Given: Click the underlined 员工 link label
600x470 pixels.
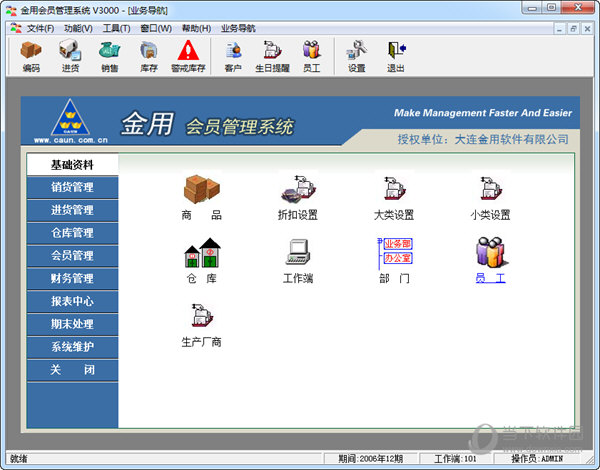Looking at the screenshot, I should 491,278.
